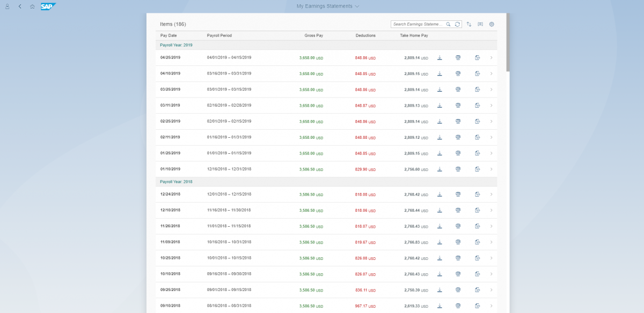Refresh the earnings statements list
This screenshot has height=313, width=644.
pos(457,24)
